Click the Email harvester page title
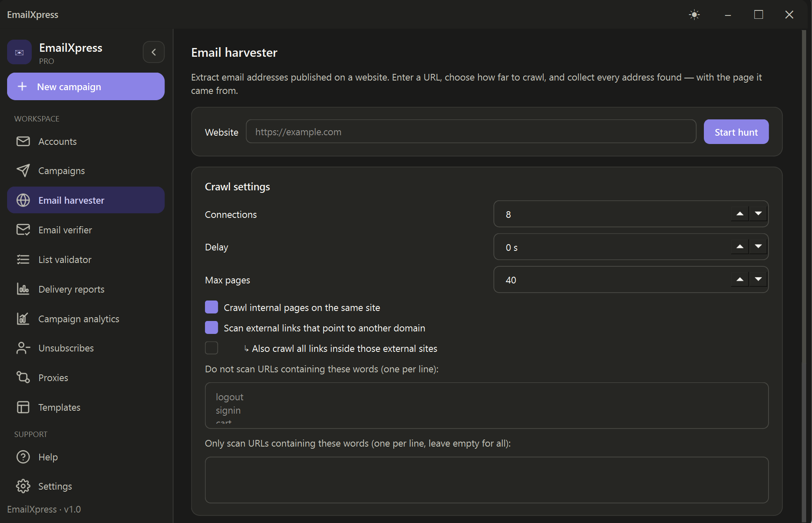The width and height of the screenshot is (812, 523). coord(234,53)
